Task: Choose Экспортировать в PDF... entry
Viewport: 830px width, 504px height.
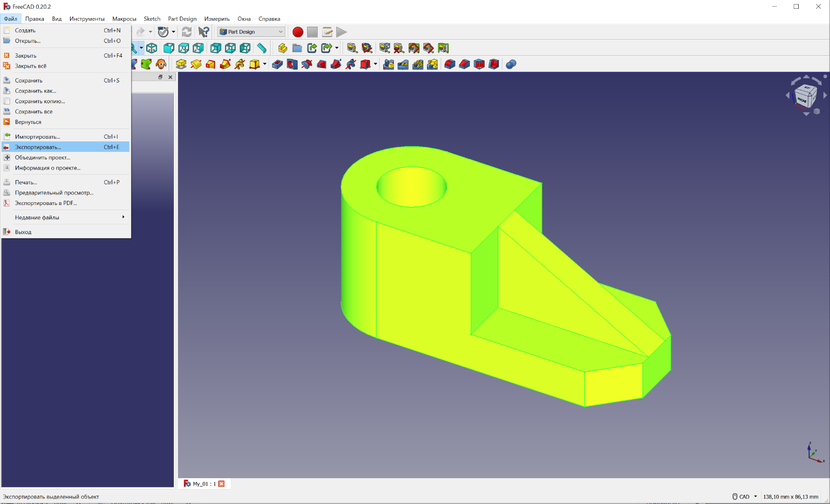Action: [x=66, y=203]
